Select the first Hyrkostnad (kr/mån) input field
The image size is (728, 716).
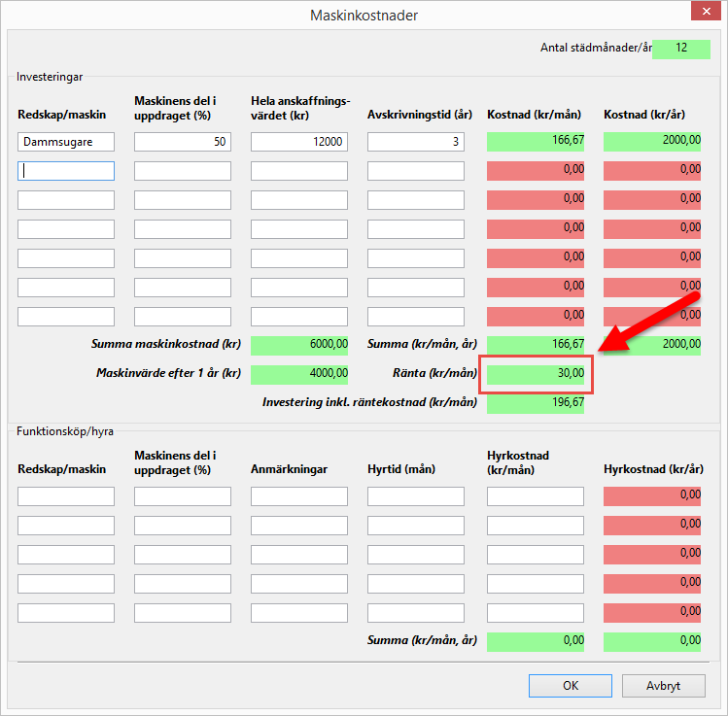[x=536, y=496]
